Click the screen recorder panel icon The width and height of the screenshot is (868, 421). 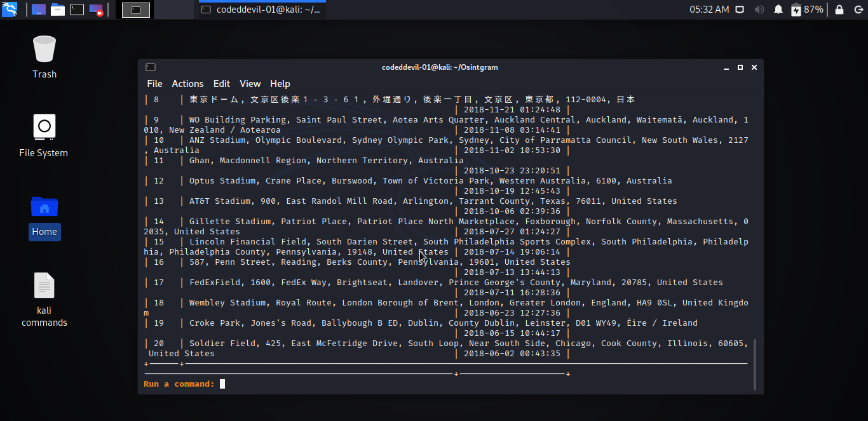click(96, 10)
